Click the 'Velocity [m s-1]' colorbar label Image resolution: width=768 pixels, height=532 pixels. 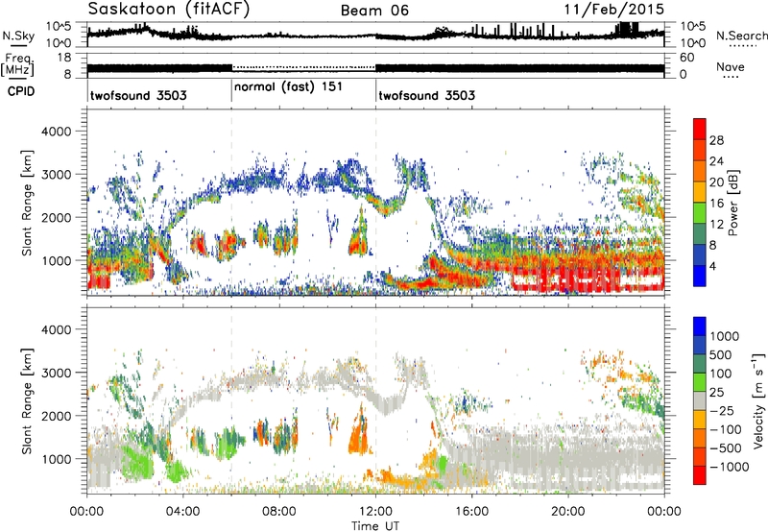point(758,400)
